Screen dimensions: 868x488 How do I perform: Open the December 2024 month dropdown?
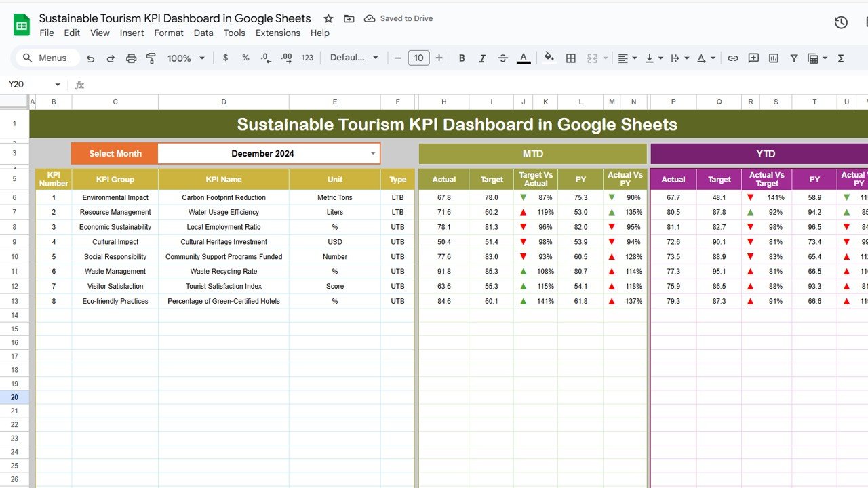pos(372,154)
